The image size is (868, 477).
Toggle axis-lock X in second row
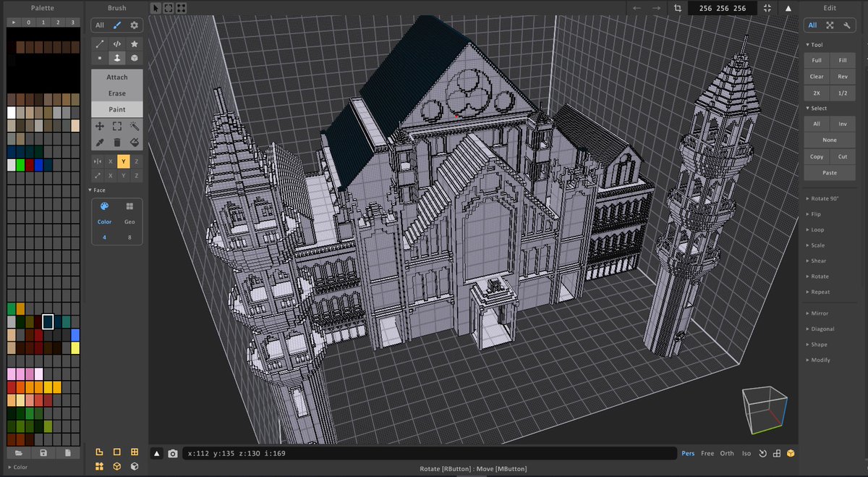click(x=111, y=176)
